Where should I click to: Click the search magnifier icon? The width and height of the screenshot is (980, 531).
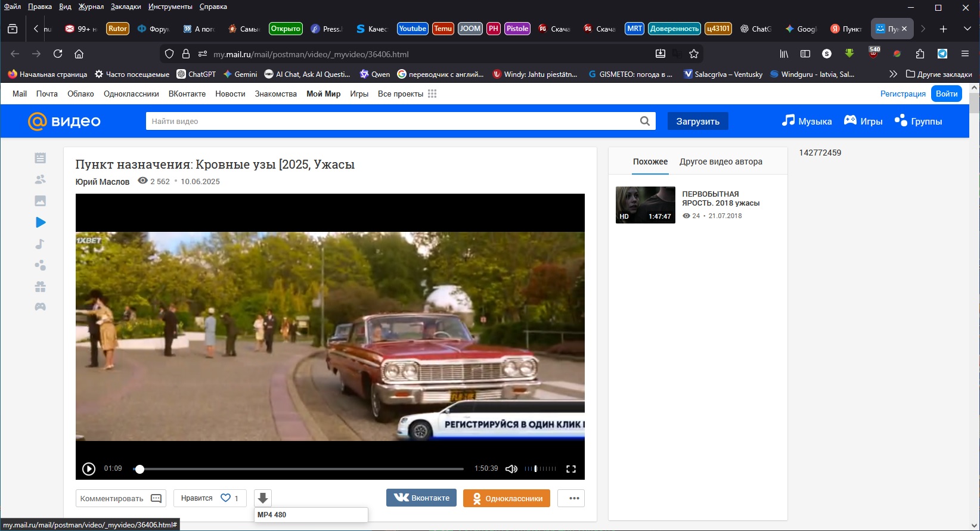pyautogui.click(x=644, y=121)
